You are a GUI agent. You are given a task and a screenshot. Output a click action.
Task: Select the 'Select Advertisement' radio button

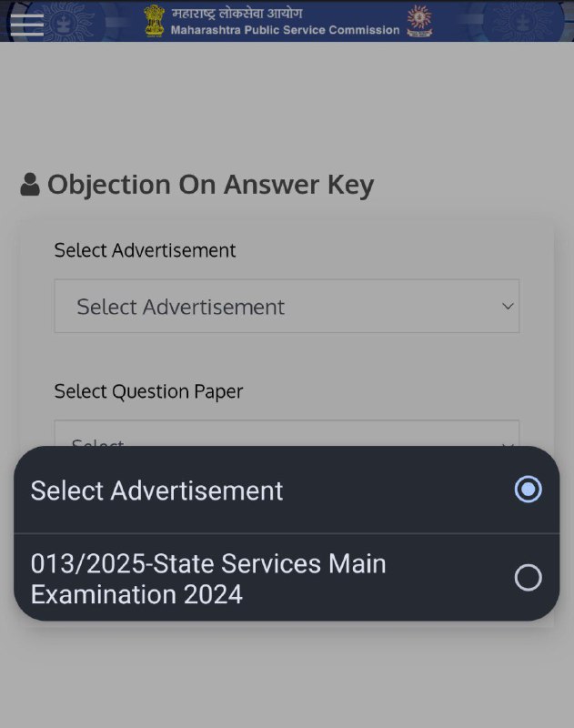pyautogui.click(x=528, y=489)
